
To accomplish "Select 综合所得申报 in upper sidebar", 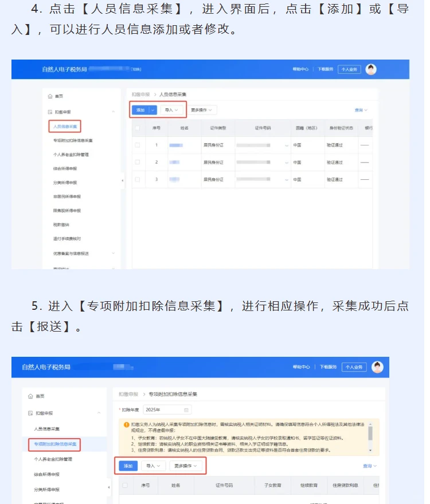I will pyautogui.click(x=65, y=169).
